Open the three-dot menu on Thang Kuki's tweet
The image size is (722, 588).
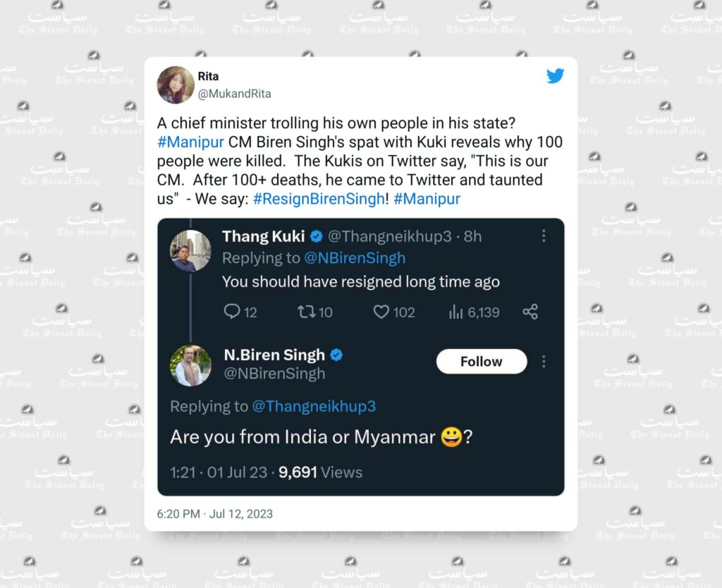pos(544,235)
